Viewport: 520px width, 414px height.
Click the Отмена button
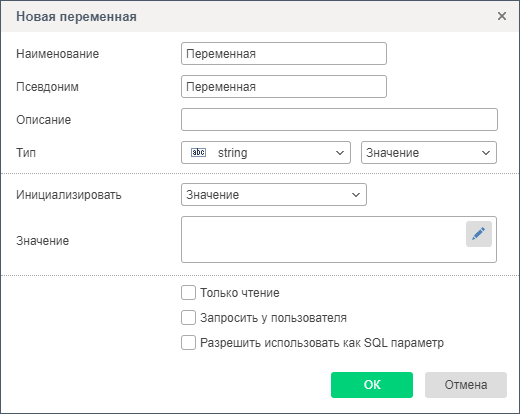[x=466, y=385]
